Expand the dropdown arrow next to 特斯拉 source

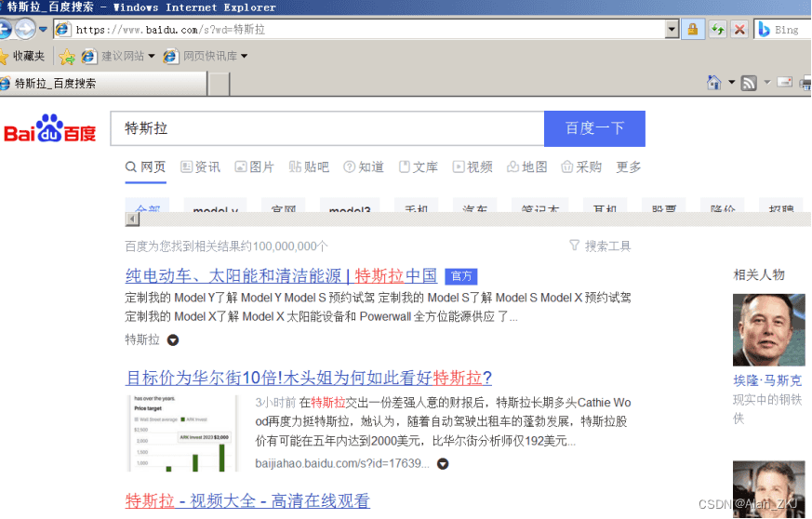(172, 340)
